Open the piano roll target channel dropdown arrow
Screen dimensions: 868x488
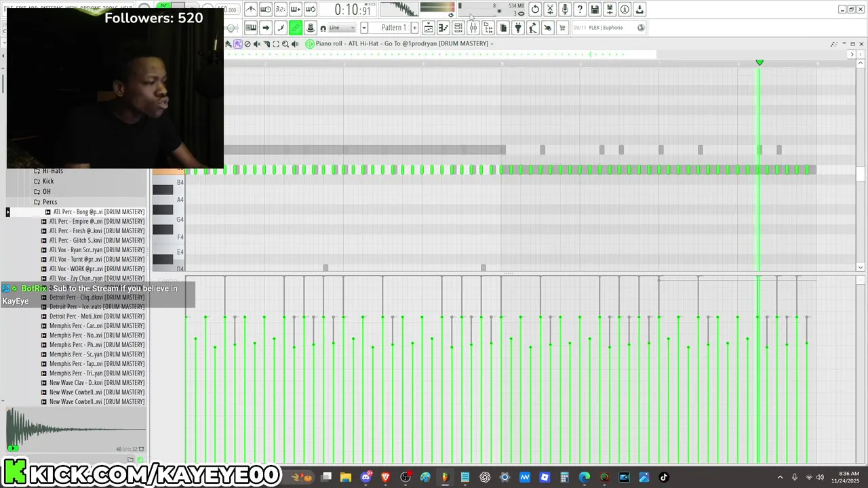coord(492,44)
